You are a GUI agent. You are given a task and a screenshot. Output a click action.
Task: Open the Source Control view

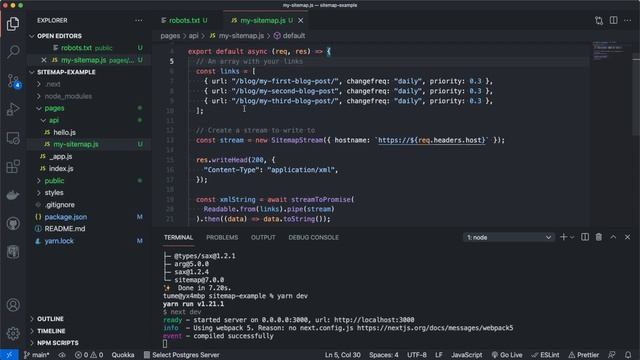tap(13, 80)
